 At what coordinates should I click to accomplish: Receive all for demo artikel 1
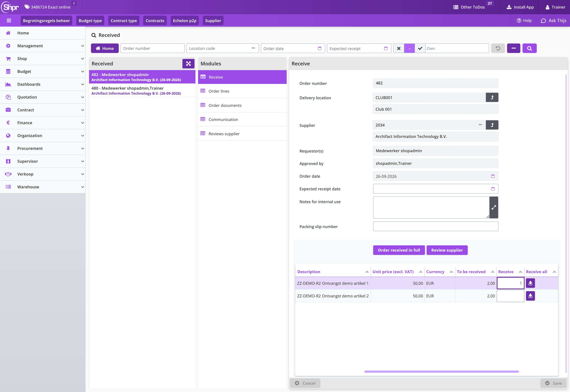530,283
